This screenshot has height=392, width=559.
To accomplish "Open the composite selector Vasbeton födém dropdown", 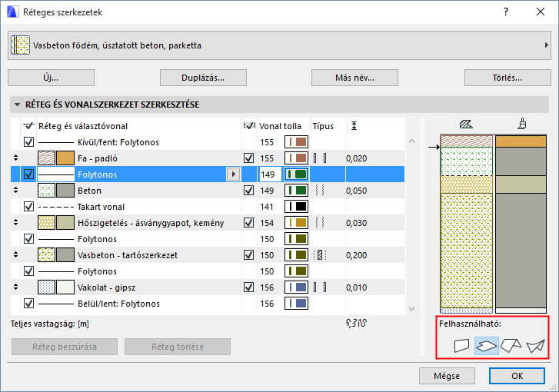I will tap(279, 45).
